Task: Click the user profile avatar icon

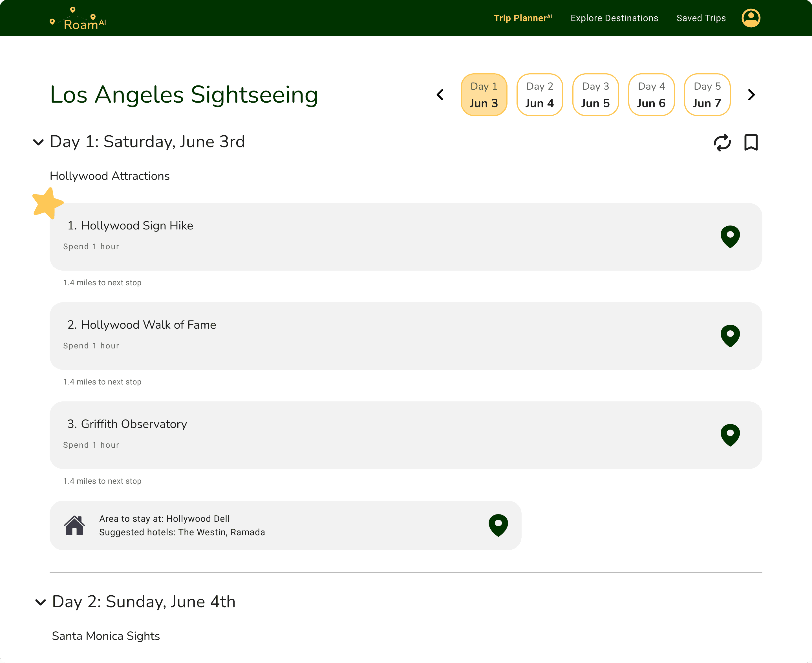Action: tap(751, 18)
